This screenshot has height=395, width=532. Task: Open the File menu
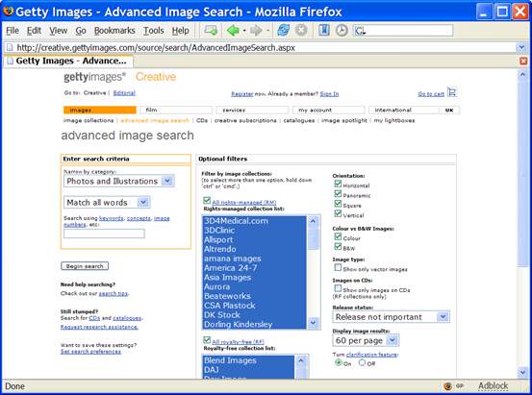(13, 31)
